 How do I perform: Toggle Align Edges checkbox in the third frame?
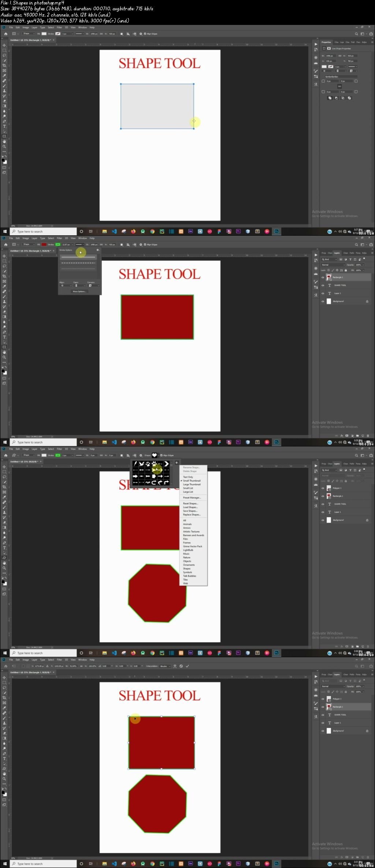[x=161, y=455]
